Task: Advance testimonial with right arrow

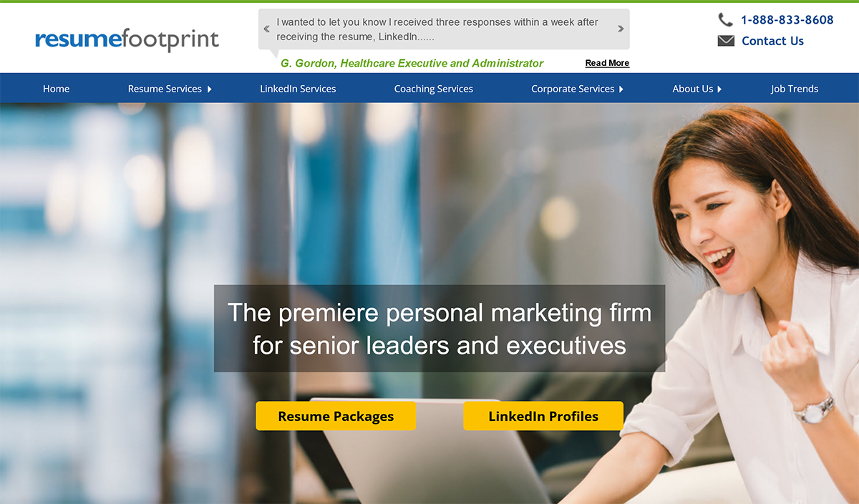Action: pos(621,29)
